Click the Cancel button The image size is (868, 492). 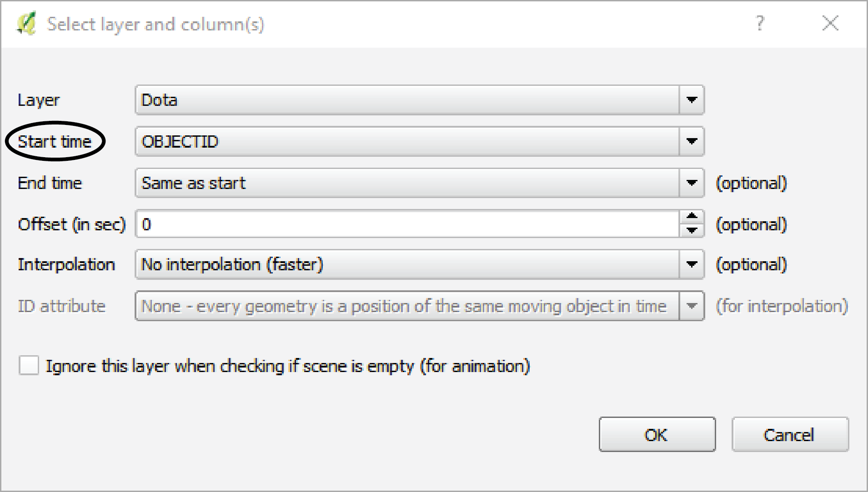click(790, 435)
